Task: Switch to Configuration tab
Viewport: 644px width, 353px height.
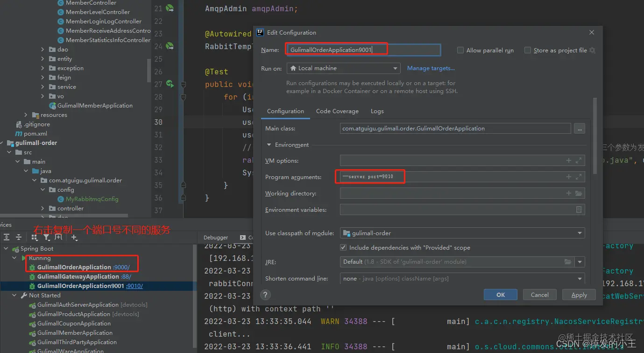Action: pos(285,111)
